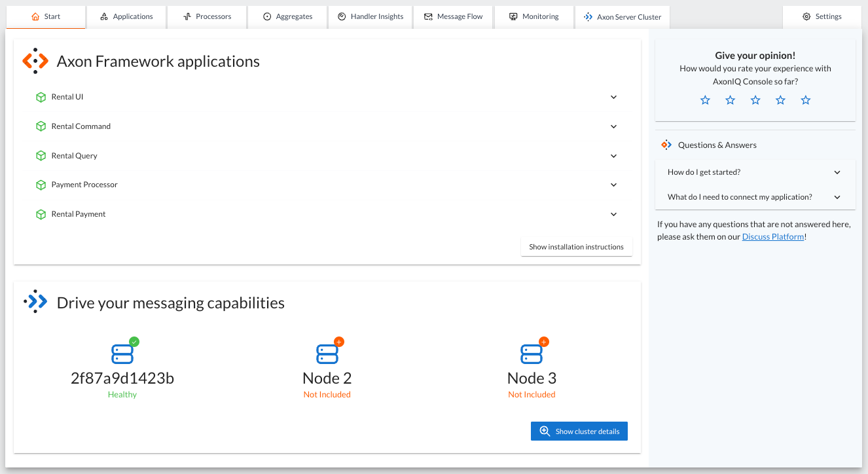Viewport: 868px width, 474px height.
Task: Click the orange plus badge on Node 3
Action: click(x=544, y=342)
